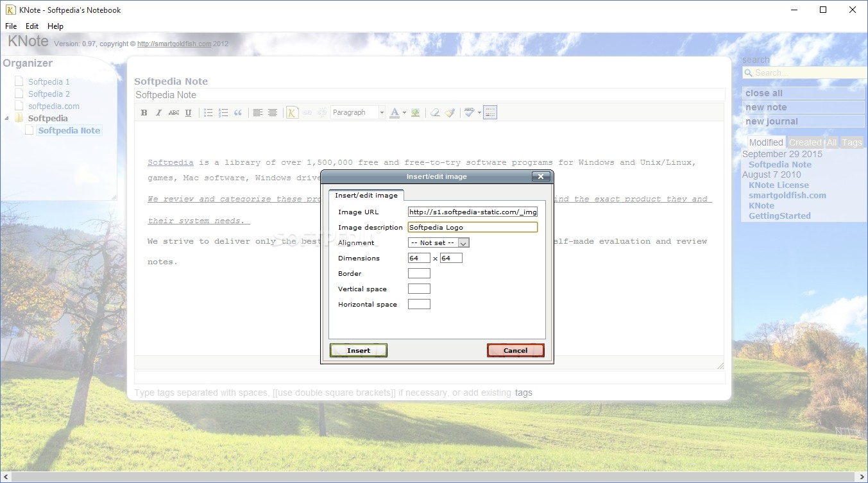
Task: Select Softpedia Note in Organizer tree
Action: [x=69, y=130]
